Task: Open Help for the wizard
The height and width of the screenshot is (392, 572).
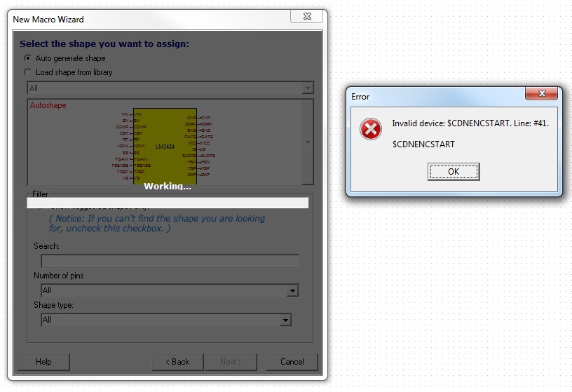Action: click(x=43, y=362)
